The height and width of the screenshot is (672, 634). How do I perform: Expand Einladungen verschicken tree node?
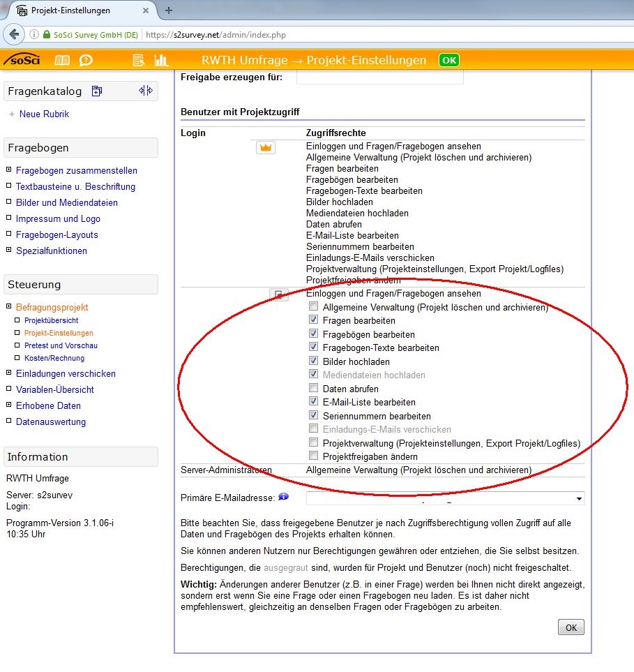[8, 373]
